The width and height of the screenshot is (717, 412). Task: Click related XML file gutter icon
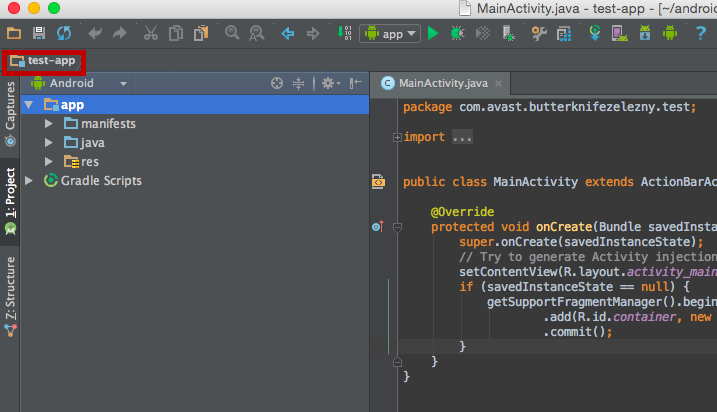[x=378, y=182]
